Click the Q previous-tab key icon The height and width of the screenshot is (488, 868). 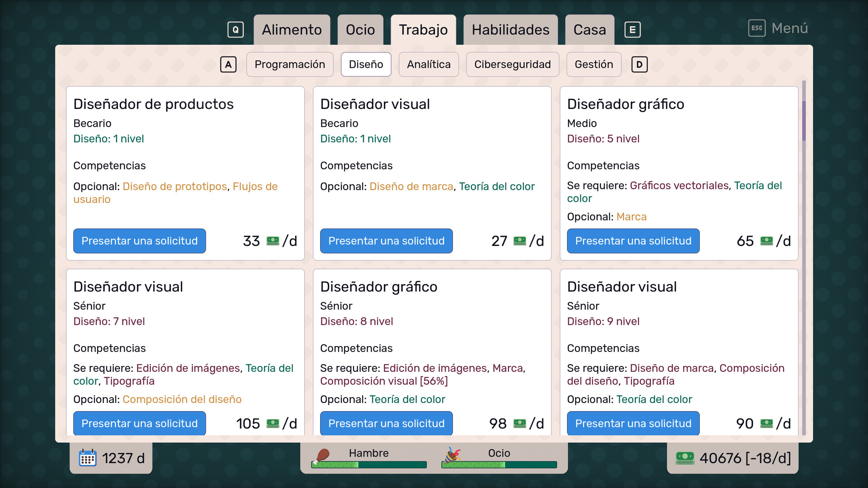click(x=235, y=30)
